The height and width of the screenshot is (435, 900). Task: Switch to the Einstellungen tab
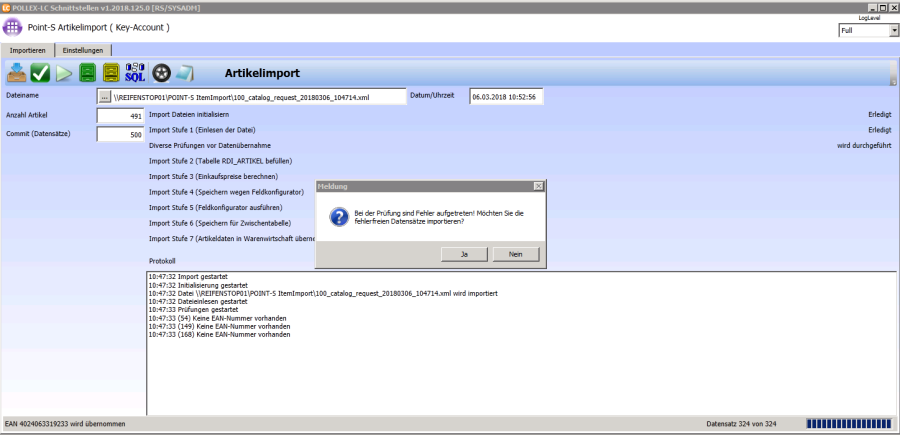click(82, 49)
